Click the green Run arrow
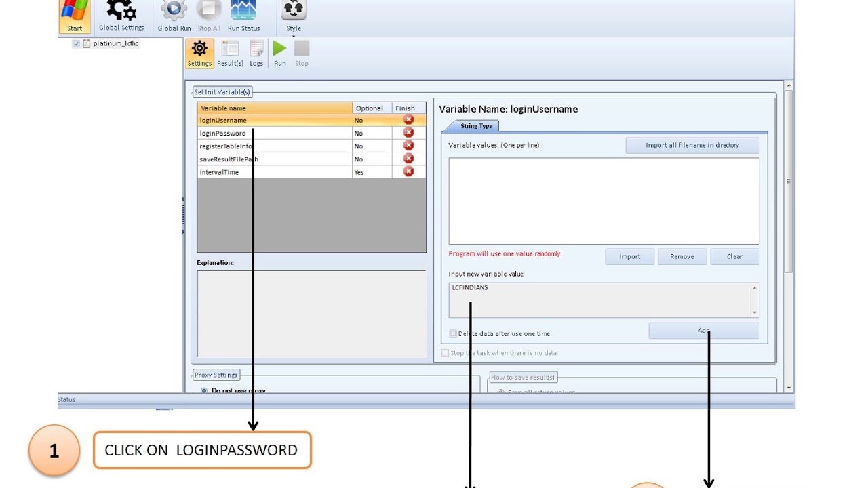 tap(279, 48)
